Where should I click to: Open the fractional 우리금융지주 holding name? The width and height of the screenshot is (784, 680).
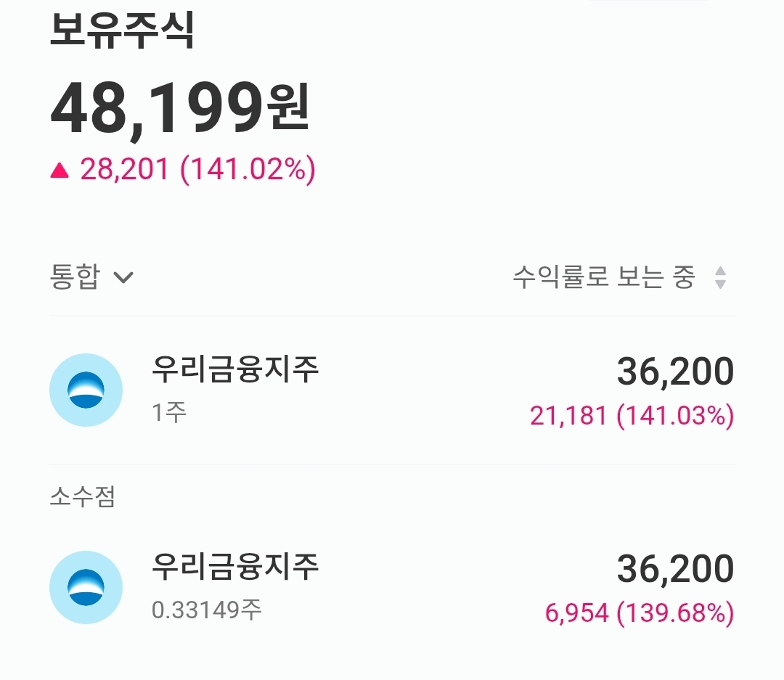point(235,567)
